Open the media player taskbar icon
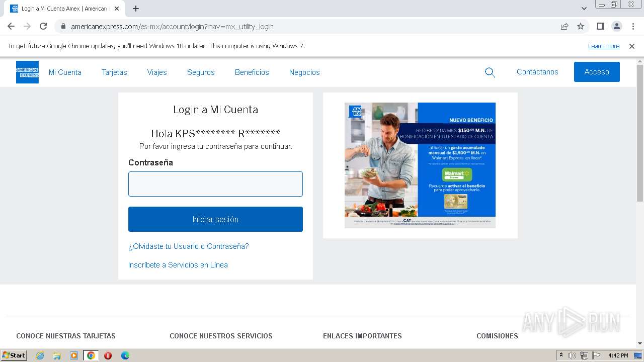This screenshot has width=644, height=362. pyautogui.click(x=74, y=355)
